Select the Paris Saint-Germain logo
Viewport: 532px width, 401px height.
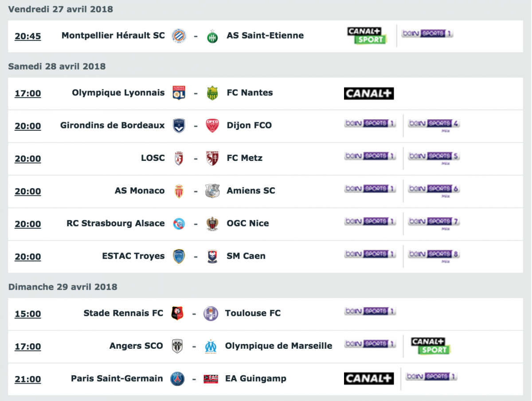tap(177, 379)
